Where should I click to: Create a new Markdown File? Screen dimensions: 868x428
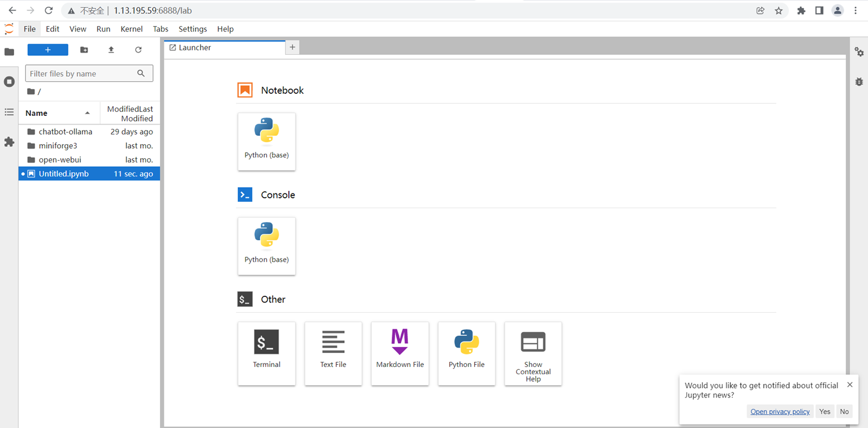[400, 353]
